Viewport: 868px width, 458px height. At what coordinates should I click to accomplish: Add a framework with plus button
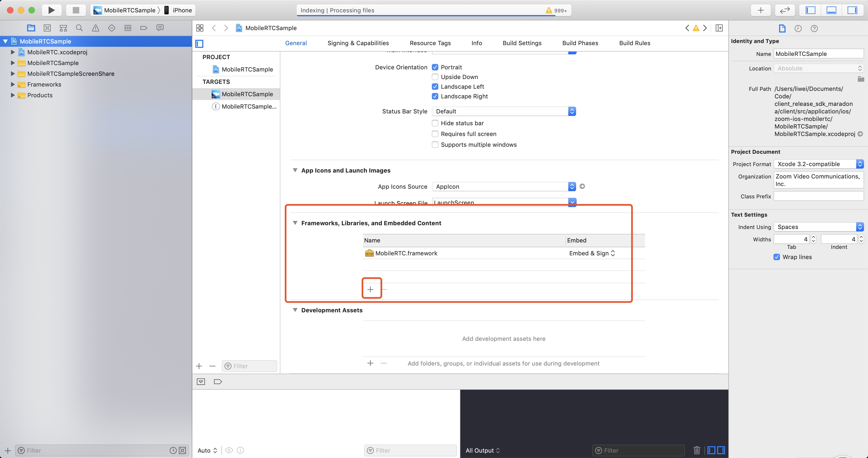coord(370,289)
